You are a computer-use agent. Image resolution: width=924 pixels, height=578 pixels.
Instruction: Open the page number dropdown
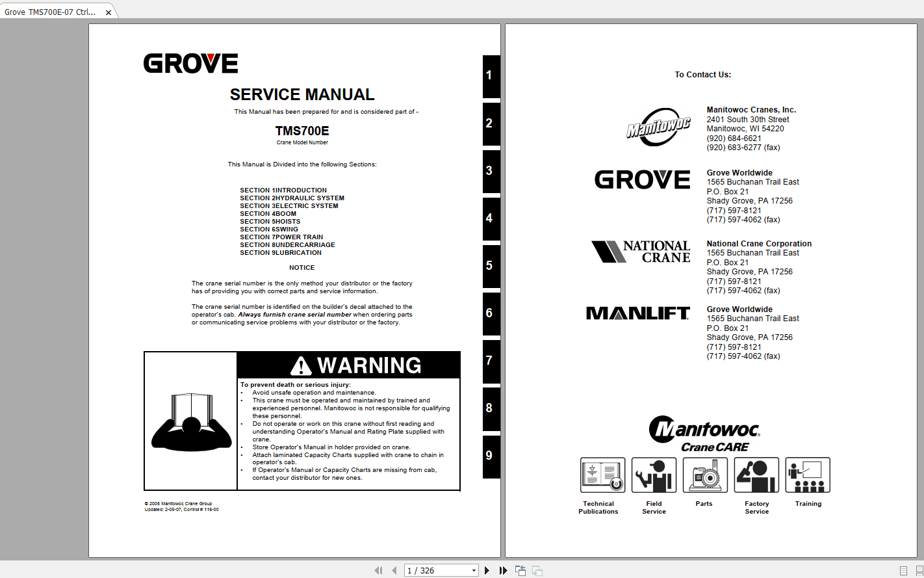tap(472, 570)
